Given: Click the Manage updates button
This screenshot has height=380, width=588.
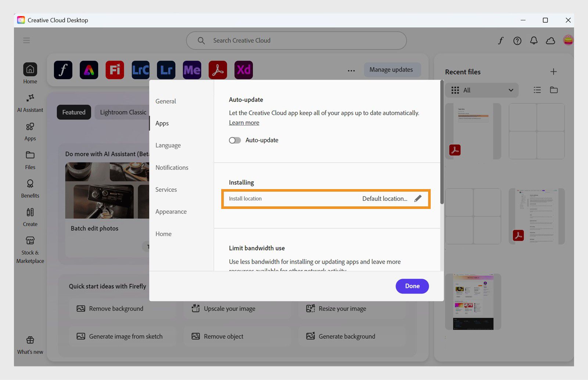Looking at the screenshot, I should 392,70.
